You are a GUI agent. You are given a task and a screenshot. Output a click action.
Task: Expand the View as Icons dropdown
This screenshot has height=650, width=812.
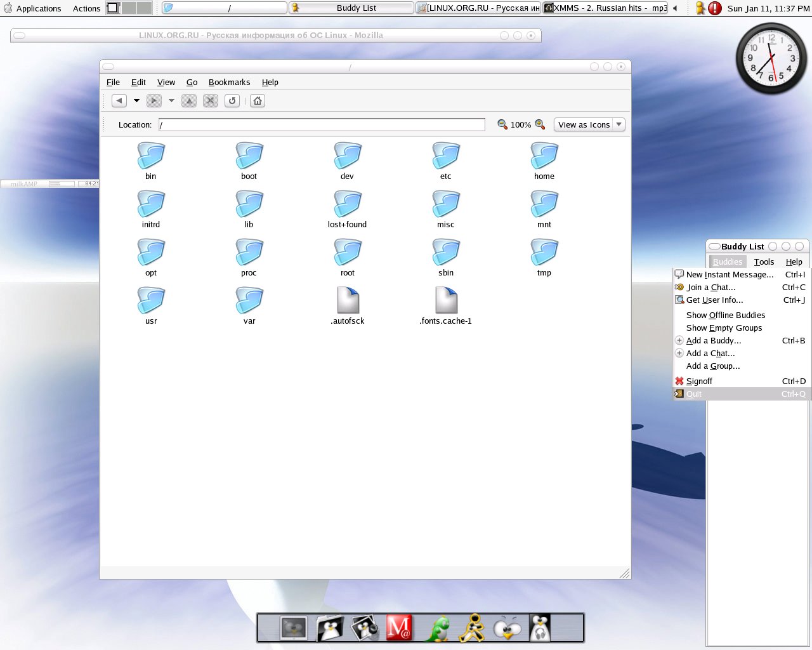(589, 124)
